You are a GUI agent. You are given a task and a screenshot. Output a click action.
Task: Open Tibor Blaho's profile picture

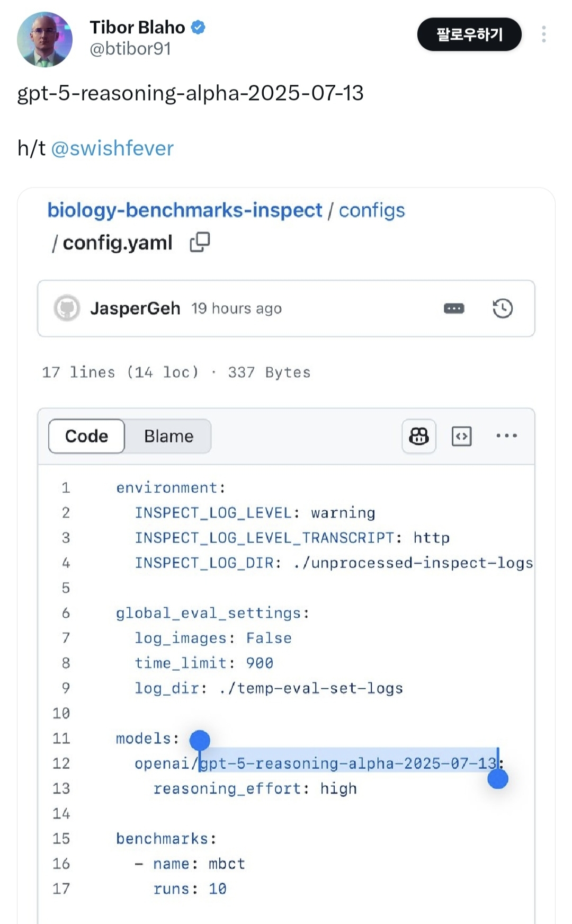click(44, 39)
